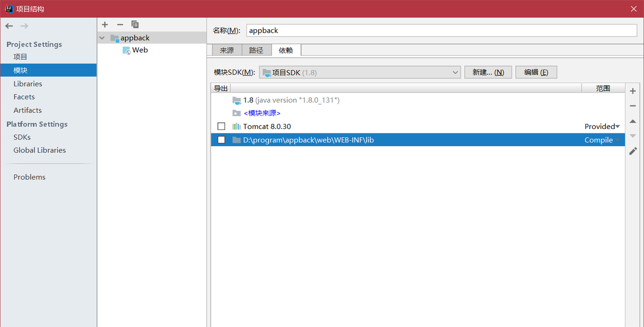Click the copy module icon
Viewport: 644px width, 327px height.
[135, 24]
